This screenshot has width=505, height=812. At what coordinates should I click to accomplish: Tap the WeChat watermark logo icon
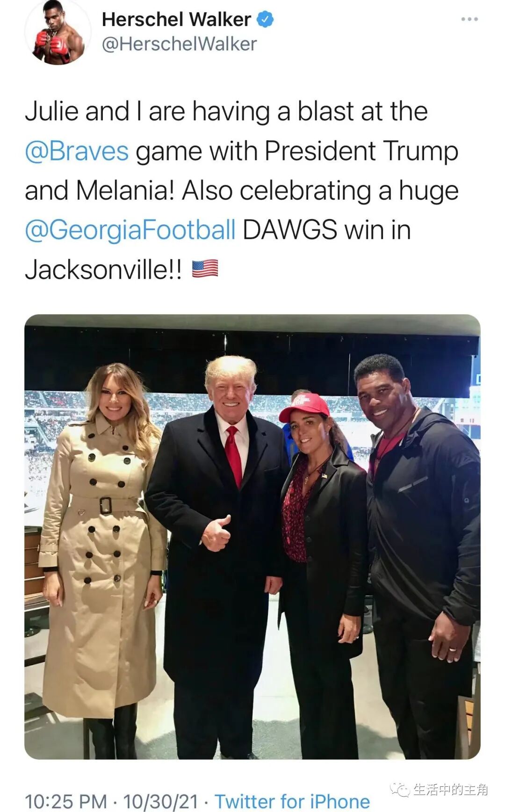pyautogui.click(x=400, y=790)
